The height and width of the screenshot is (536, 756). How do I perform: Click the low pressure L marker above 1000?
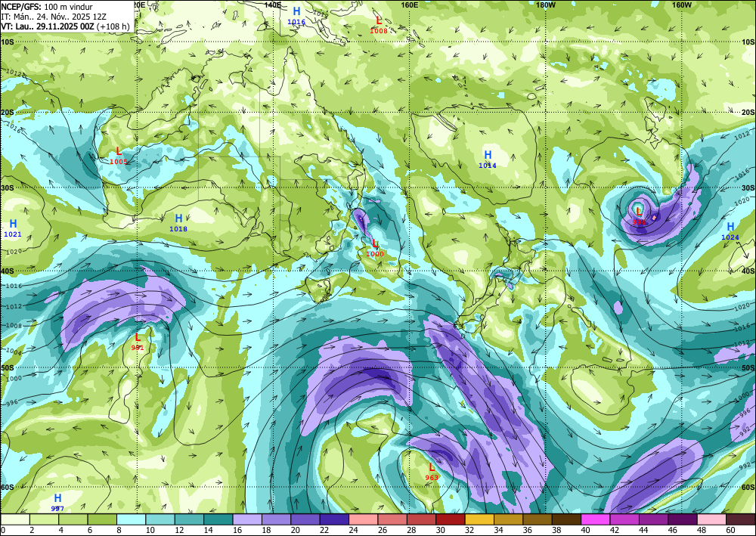pos(375,244)
